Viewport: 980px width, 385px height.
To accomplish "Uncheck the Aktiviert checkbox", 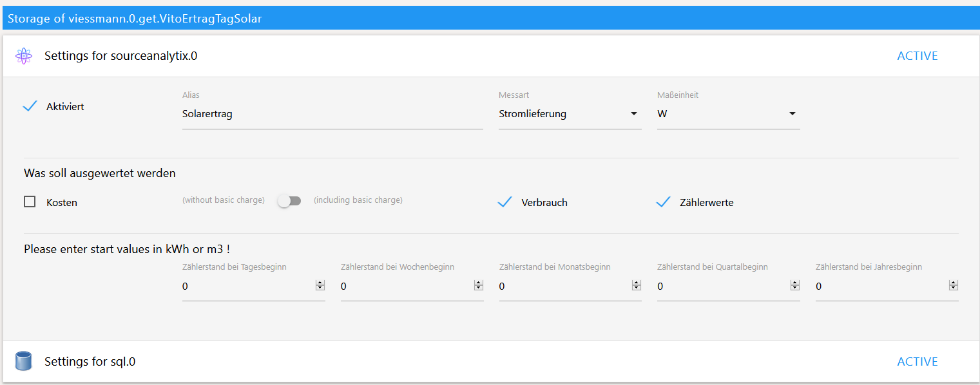I will pyautogui.click(x=30, y=106).
